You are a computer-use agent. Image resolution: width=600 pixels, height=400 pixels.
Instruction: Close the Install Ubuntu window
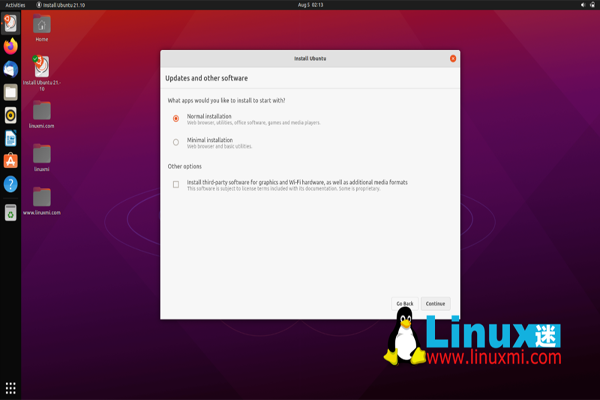click(453, 59)
